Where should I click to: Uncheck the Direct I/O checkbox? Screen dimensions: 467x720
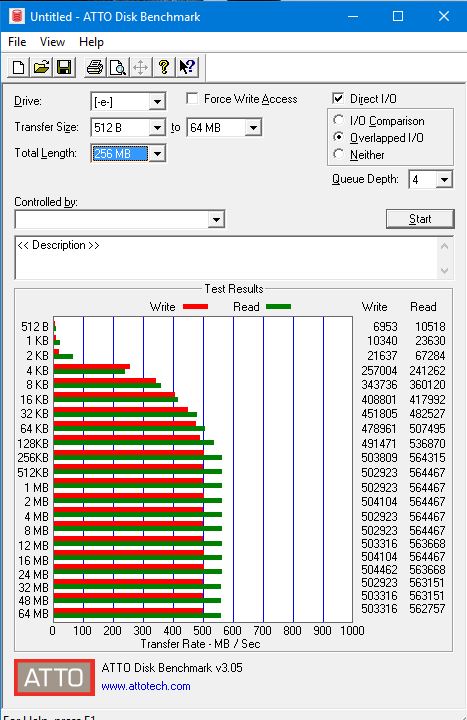pyautogui.click(x=338, y=98)
